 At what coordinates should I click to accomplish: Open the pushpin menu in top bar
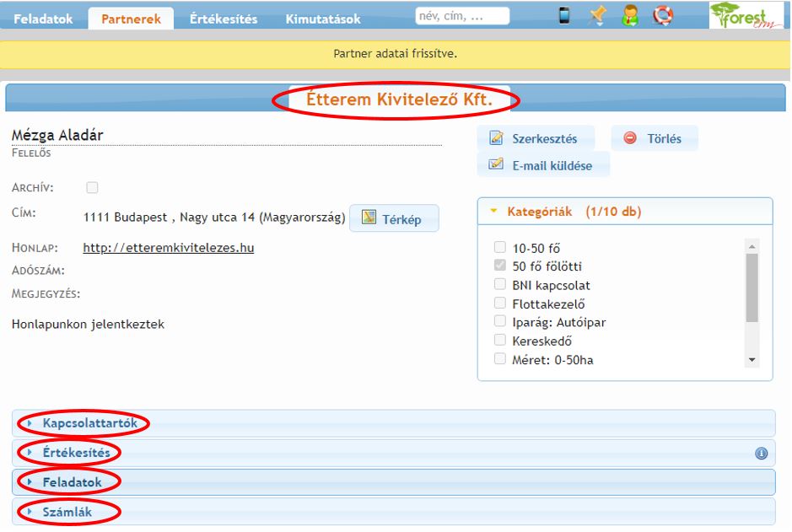597,15
